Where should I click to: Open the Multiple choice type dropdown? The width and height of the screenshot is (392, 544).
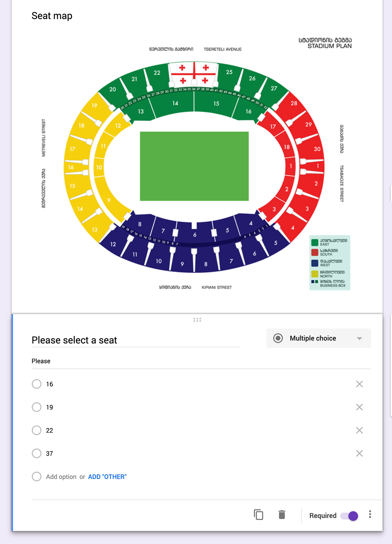[x=318, y=338]
